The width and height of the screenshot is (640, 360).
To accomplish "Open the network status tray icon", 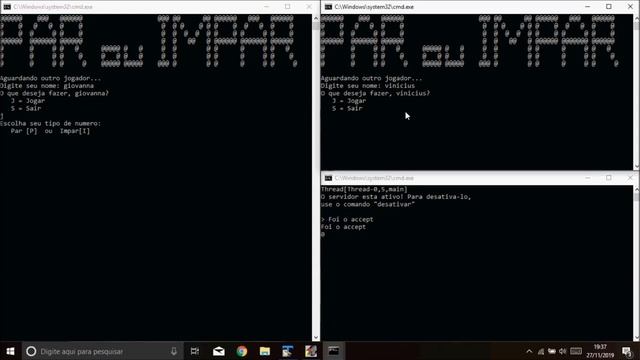I will [x=541, y=351].
